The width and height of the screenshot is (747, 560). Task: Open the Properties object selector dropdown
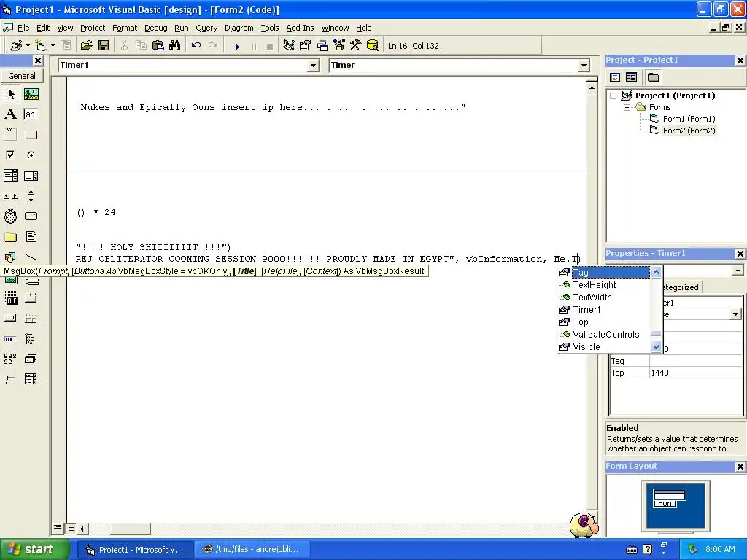click(x=738, y=271)
